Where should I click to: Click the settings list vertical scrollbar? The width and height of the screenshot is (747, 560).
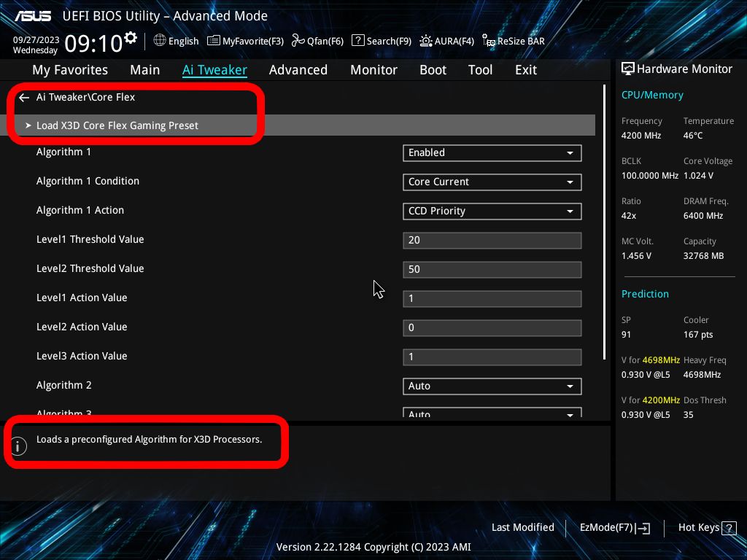604,222
